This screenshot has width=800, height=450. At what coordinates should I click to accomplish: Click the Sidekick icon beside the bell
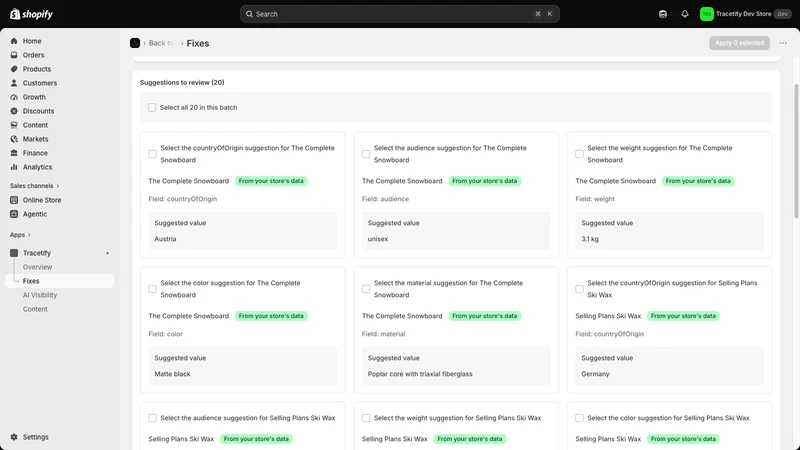(663, 14)
